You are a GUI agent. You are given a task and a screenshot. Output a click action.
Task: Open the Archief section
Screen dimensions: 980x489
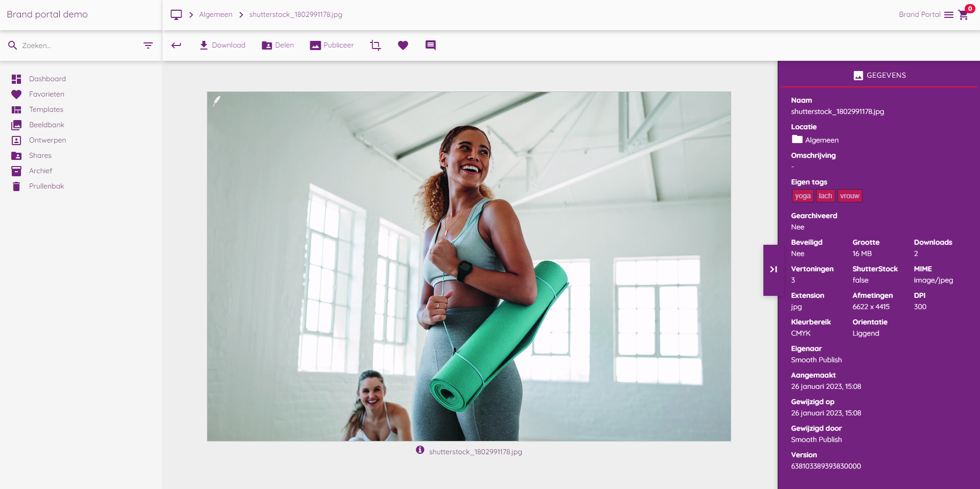tap(41, 171)
